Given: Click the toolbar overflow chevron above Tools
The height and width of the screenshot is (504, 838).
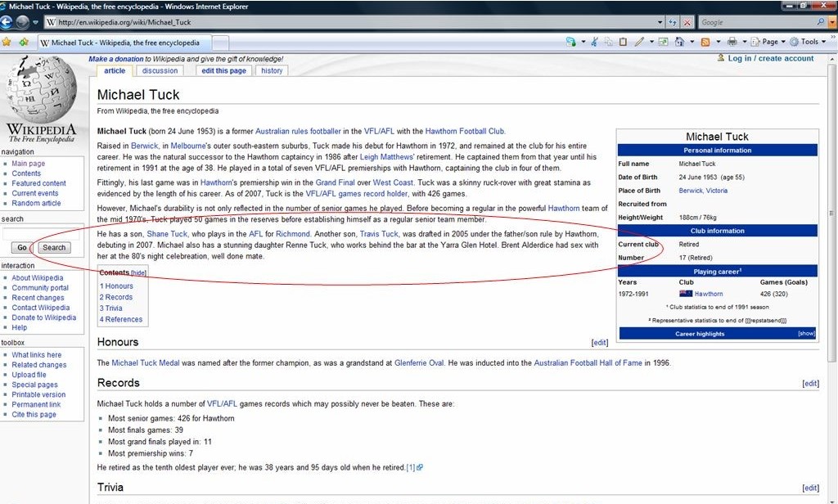Looking at the screenshot, I should 831,36.
